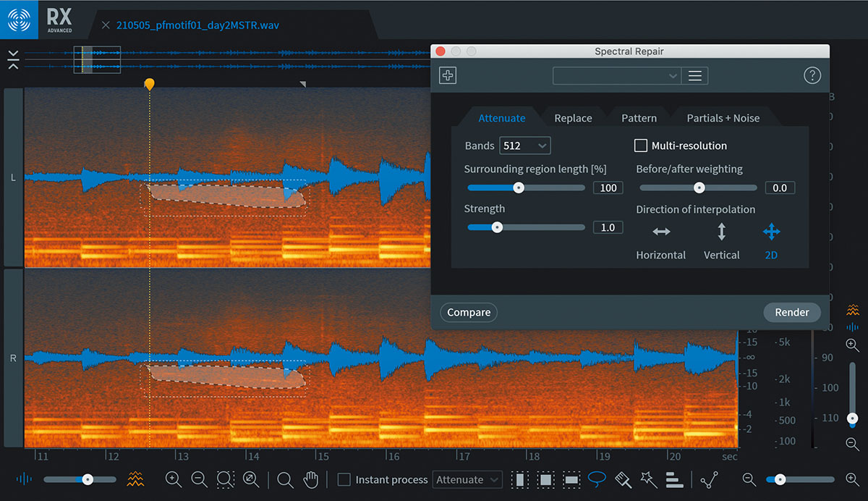Select the Zoom magnifier tool

pos(285,479)
